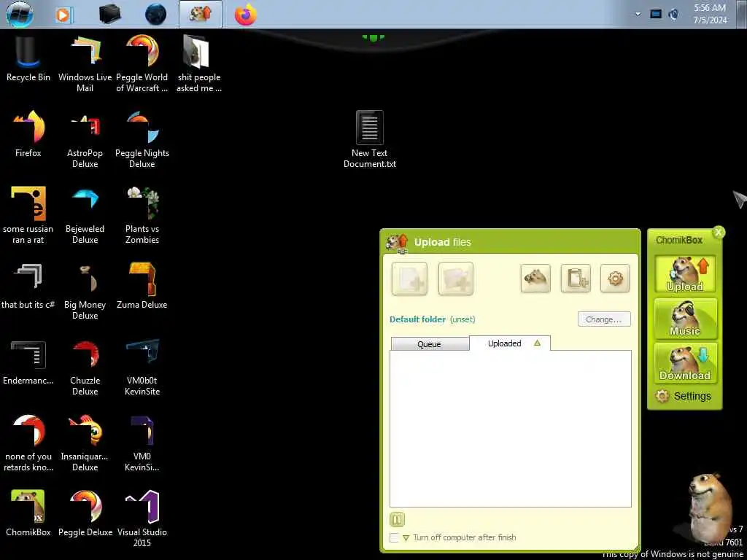Launch Firefox from the taskbar
The image size is (747, 560).
tap(246, 15)
